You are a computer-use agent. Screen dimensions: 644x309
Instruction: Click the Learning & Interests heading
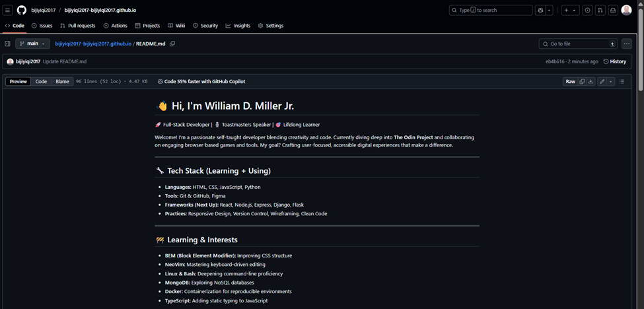coord(196,240)
